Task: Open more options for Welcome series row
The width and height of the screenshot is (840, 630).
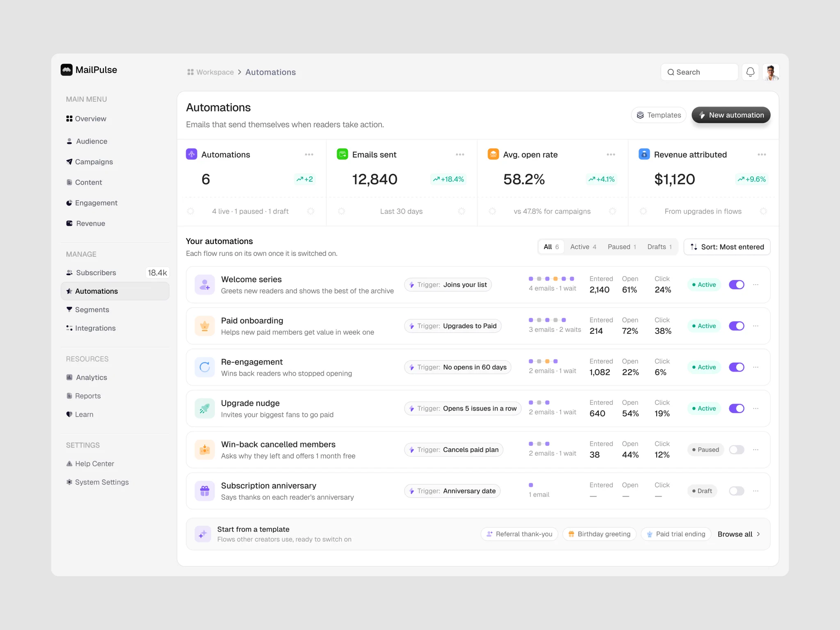Action: pos(756,285)
